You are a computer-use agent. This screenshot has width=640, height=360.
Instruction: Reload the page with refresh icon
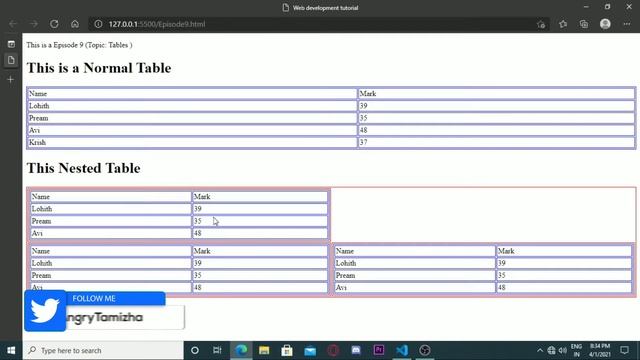54,24
